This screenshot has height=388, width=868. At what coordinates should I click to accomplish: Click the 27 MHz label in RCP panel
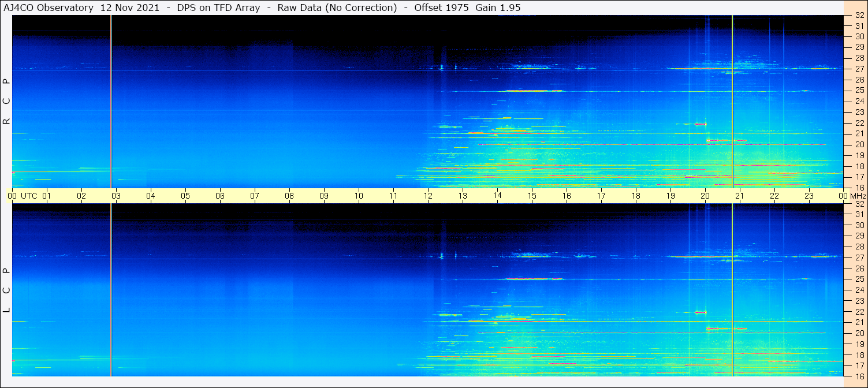tap(859, 69)
